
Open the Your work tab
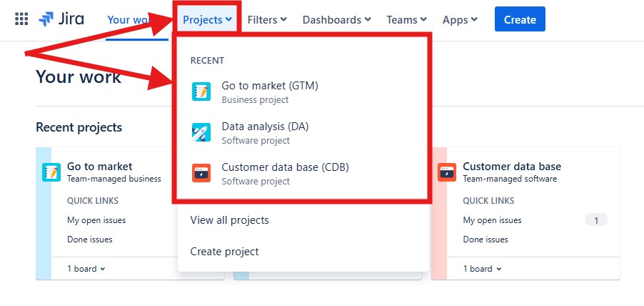click(129, 19)
